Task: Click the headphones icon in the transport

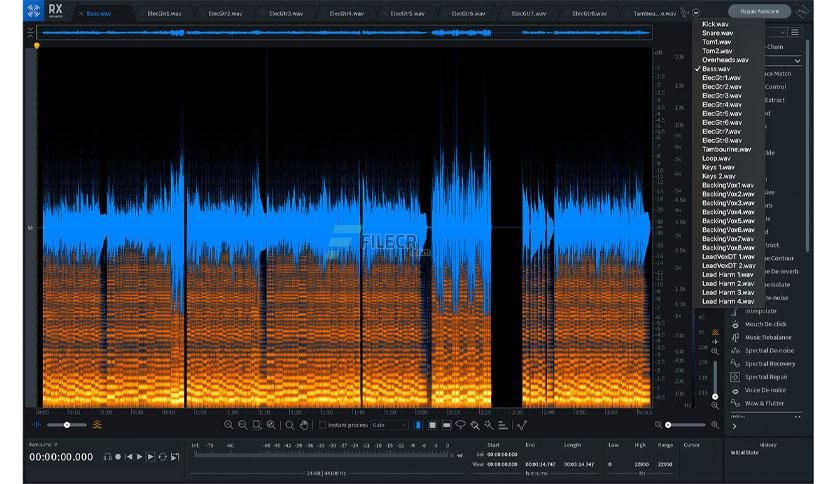Action: [106, 457]
